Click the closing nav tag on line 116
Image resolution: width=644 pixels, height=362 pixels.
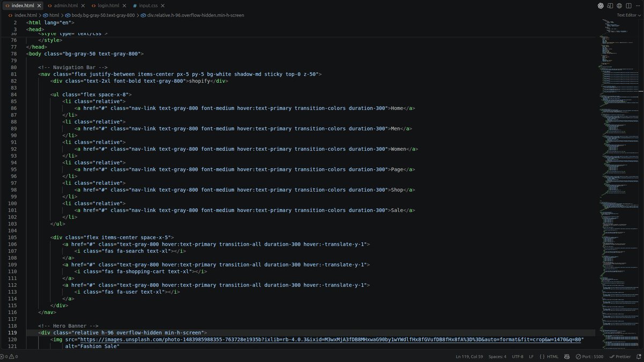pos(47,312)
